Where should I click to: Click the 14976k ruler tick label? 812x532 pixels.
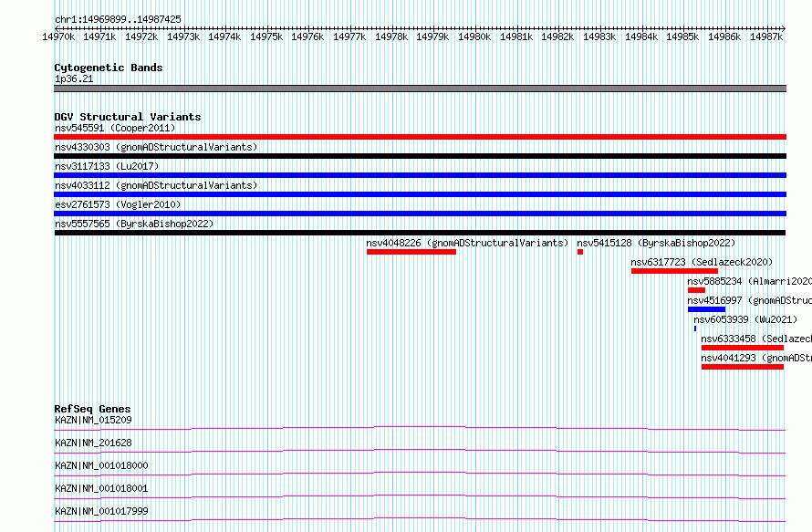[x=307, y=37]
